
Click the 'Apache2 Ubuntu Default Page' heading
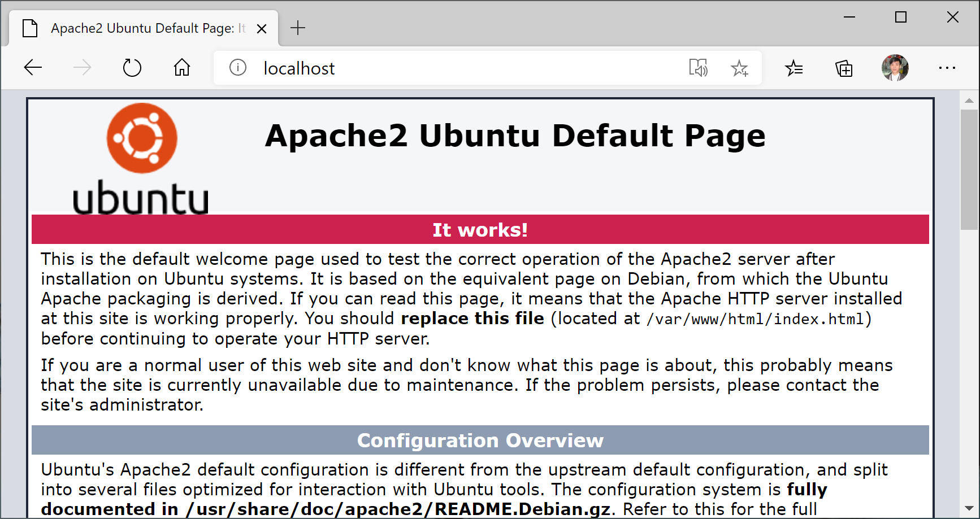coord(515,136)
